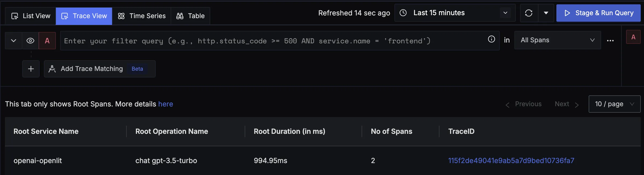Collapse query A with the chevron
644x175 pixels.
tap(14, 41)
